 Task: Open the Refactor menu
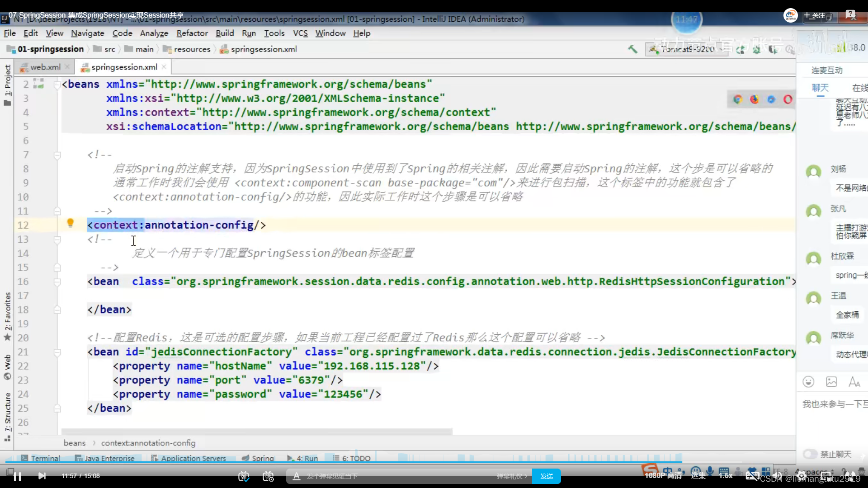tap(192, 33)
